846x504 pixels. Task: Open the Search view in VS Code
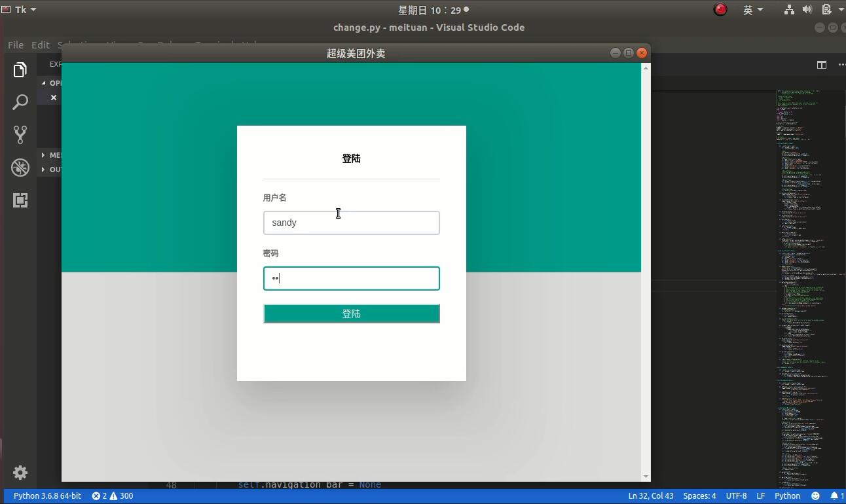pyautogui.click(x=20, y=102)
